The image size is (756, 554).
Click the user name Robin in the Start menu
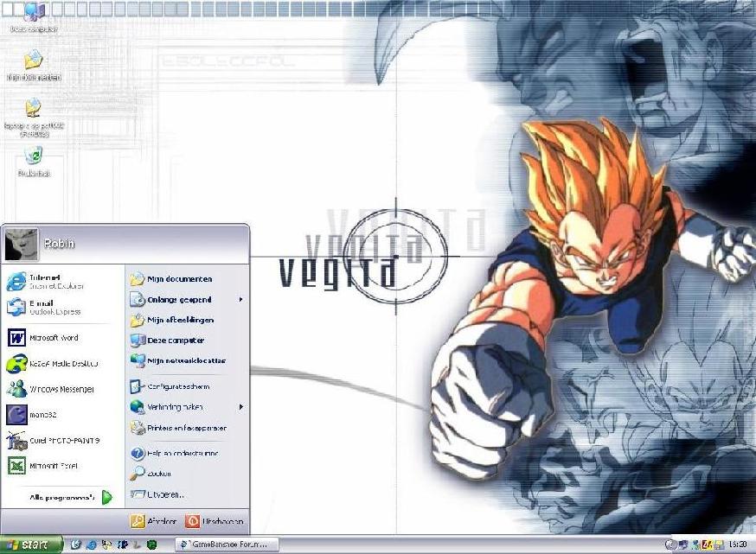pyautogui.click(x=60, y=243)
